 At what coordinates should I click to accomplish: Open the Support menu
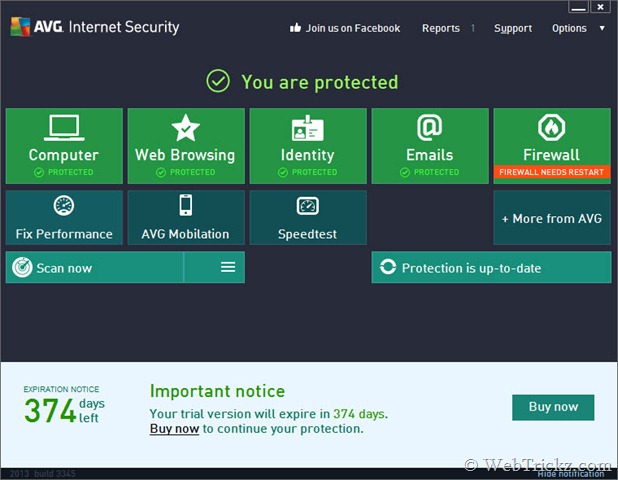point(513,28)
